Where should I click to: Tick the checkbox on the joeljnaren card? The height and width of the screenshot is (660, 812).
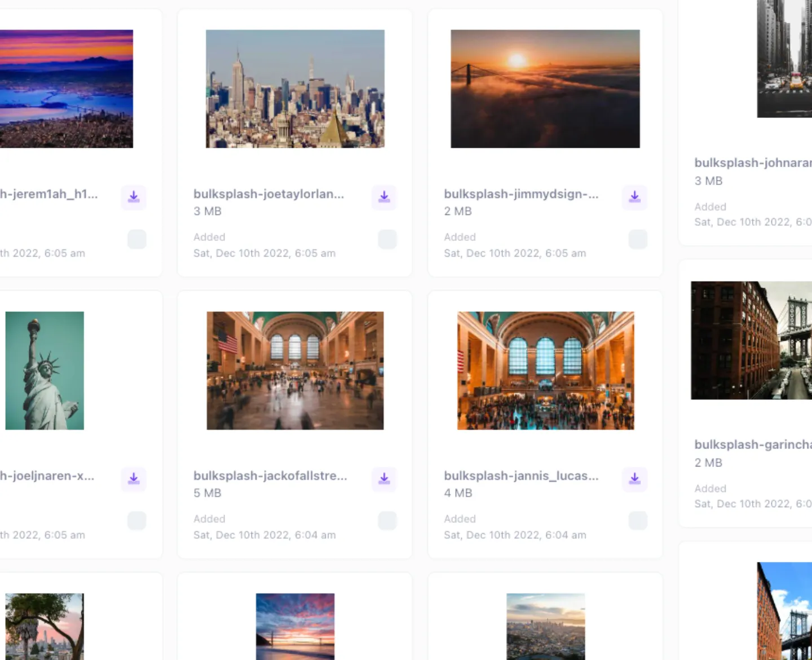point(137,521)
